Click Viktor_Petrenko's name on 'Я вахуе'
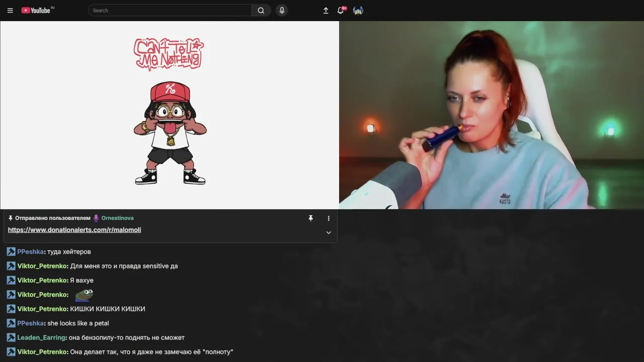The image size is (644, 362). point(42,280)
